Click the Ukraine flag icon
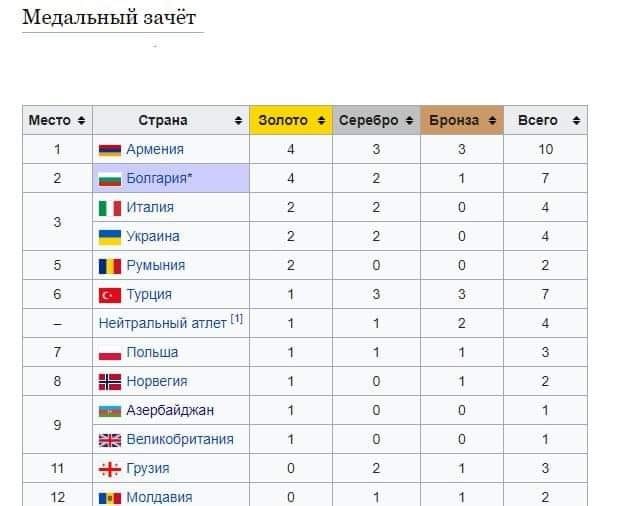 [x=110, y=237]
